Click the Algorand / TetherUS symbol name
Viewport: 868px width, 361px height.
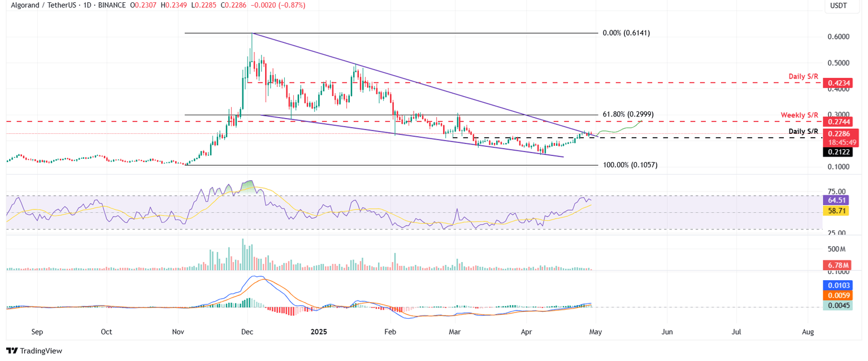(44, 6)
